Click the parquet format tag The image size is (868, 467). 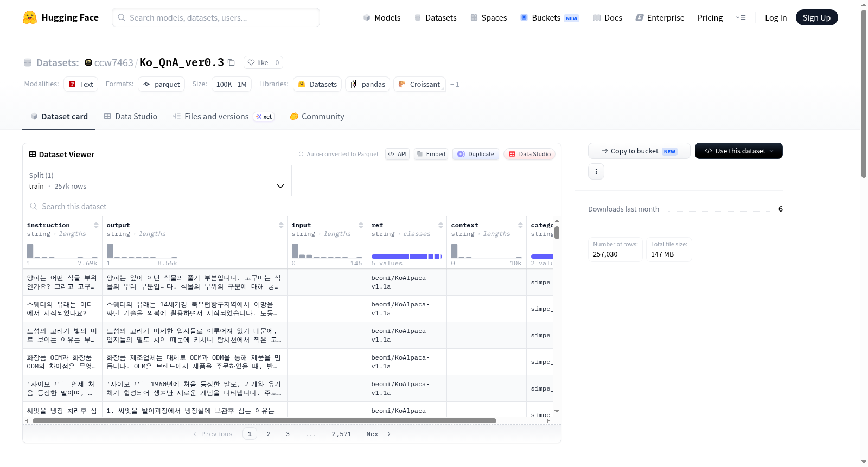[162, 84]
